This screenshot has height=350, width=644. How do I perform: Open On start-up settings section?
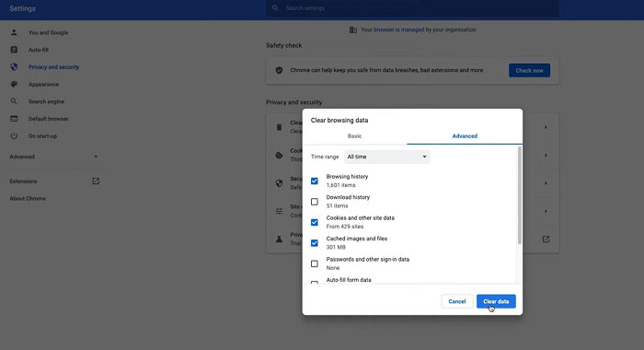(42, 136)
